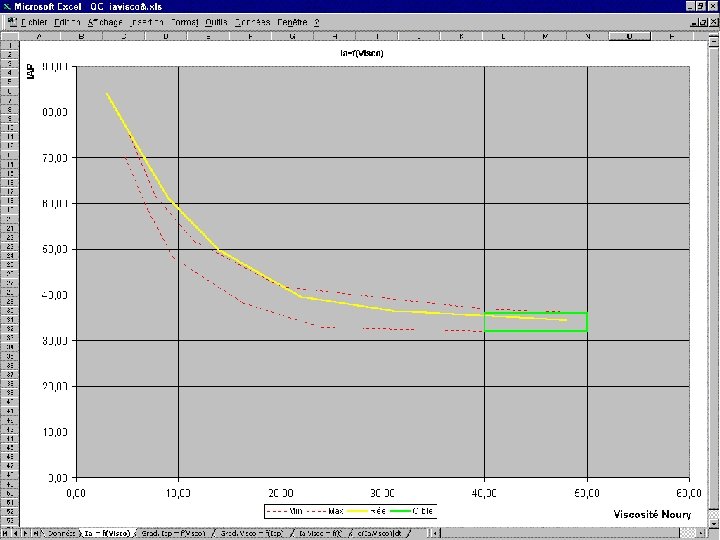
Task: Switch to the Ia Visco = f(t) tab
Action: click(x=321, y=534)
